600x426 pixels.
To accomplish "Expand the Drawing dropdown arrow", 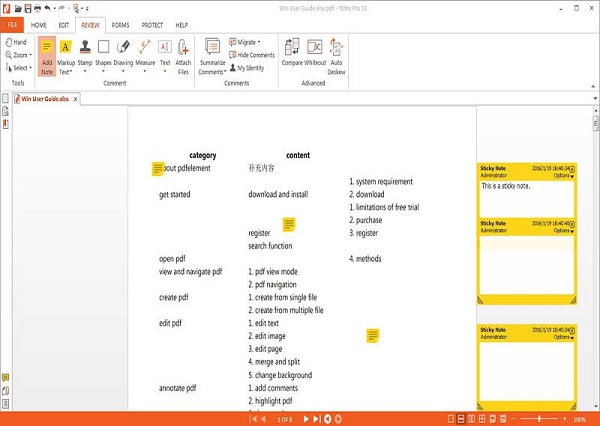I will click(123, 71).
